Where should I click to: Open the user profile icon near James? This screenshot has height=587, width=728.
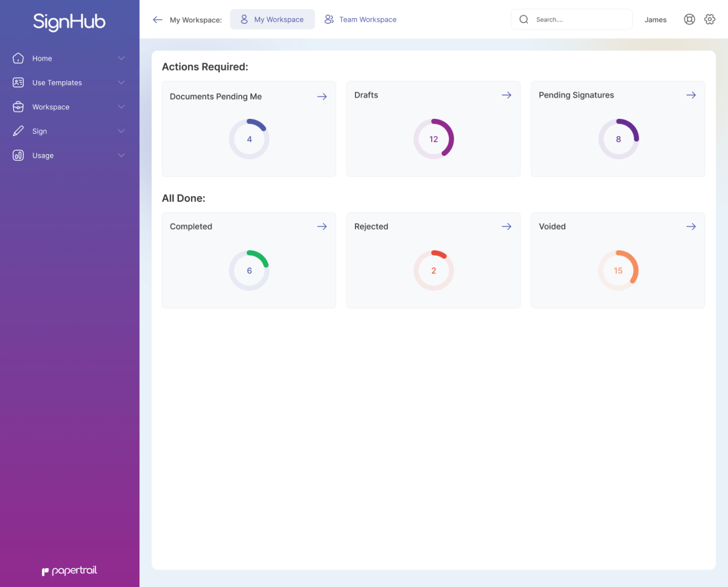pos(689,19)
